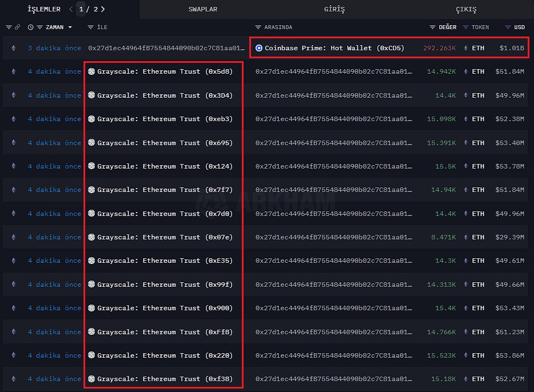The height and width of the screenshot is (392, 534).
Task: Open the Token column filter
Action: 465,27
